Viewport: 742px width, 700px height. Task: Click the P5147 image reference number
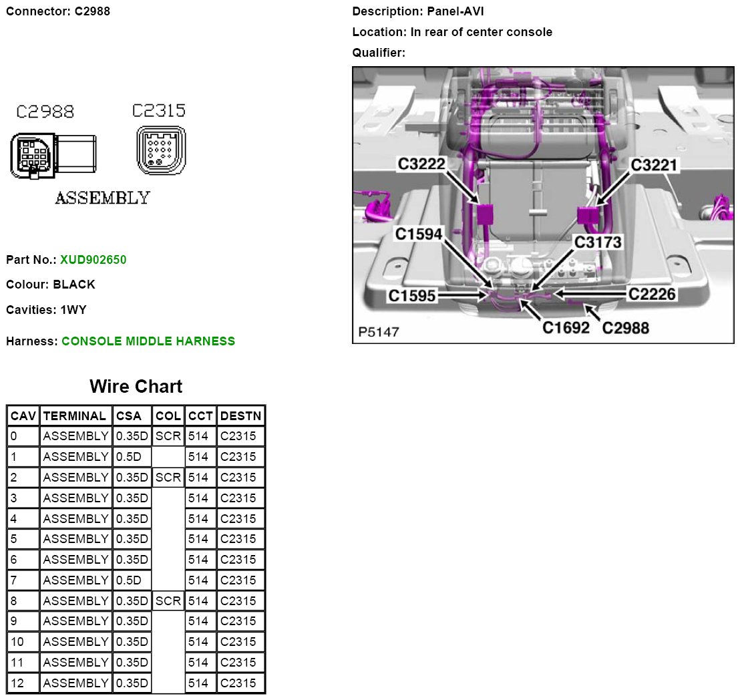point(379,331)
